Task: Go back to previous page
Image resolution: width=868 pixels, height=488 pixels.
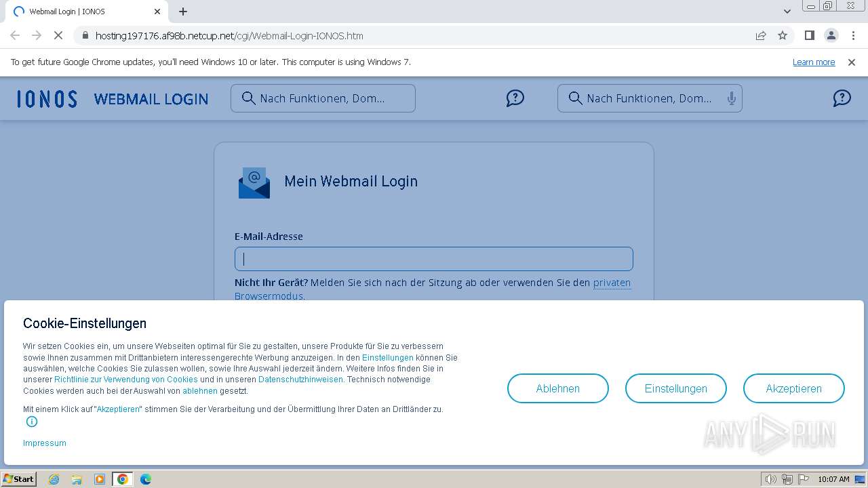Action: coord(15,36)
